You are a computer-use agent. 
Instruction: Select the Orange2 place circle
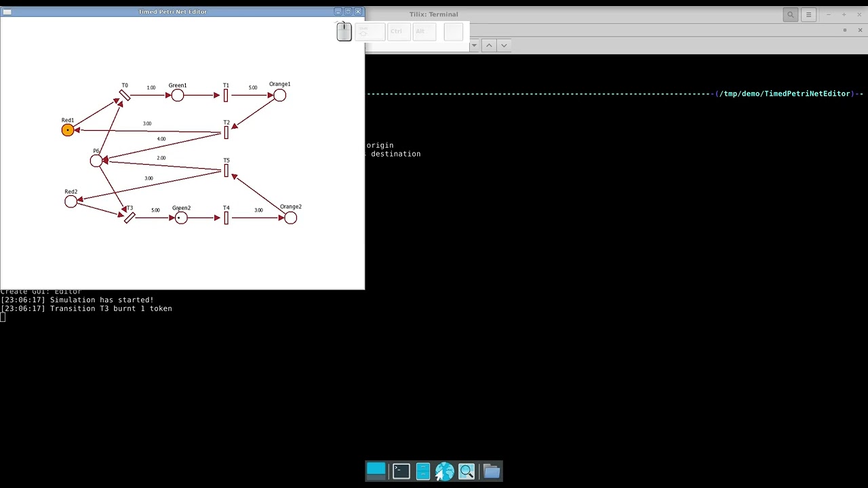[291, 218]
